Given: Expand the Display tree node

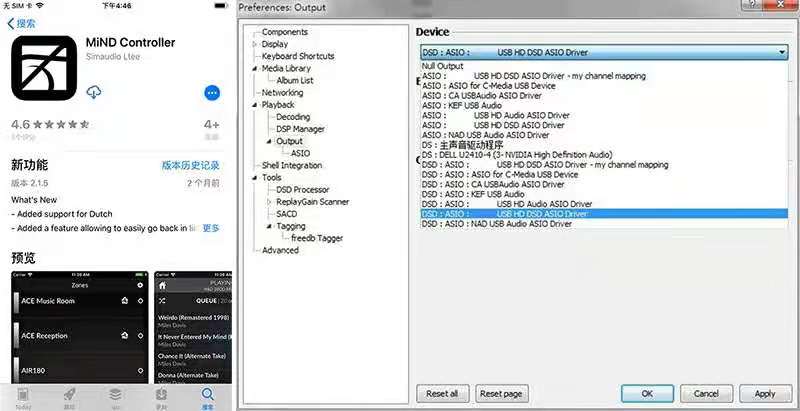Looking at the screenshot, I should (255, 44).
